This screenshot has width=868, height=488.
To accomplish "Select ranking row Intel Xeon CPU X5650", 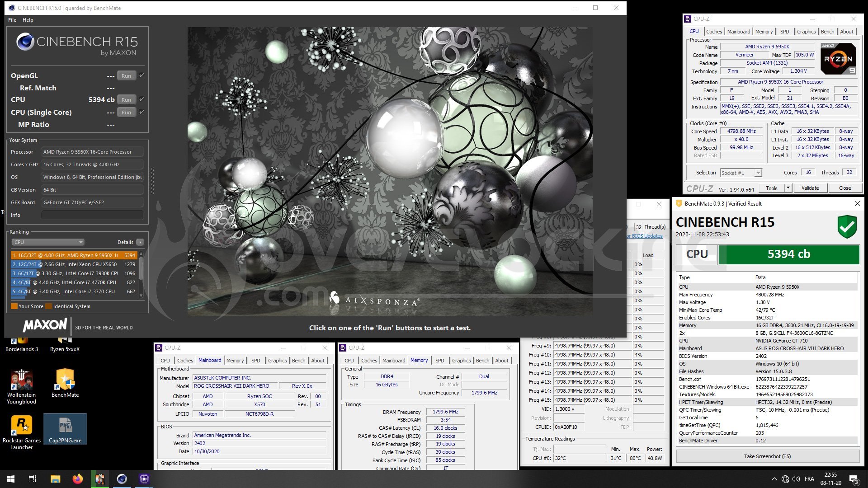I will click(x=74, y=264).
